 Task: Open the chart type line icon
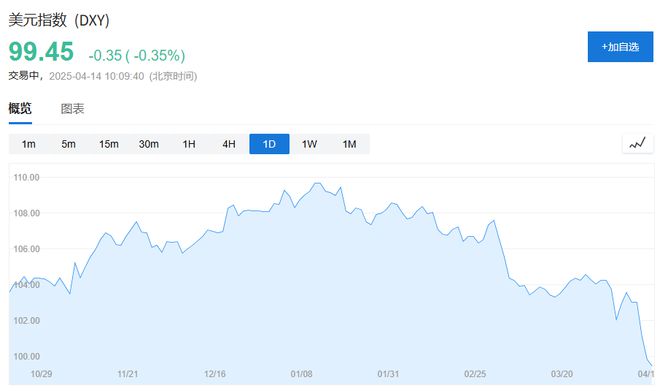pos(638,144)
